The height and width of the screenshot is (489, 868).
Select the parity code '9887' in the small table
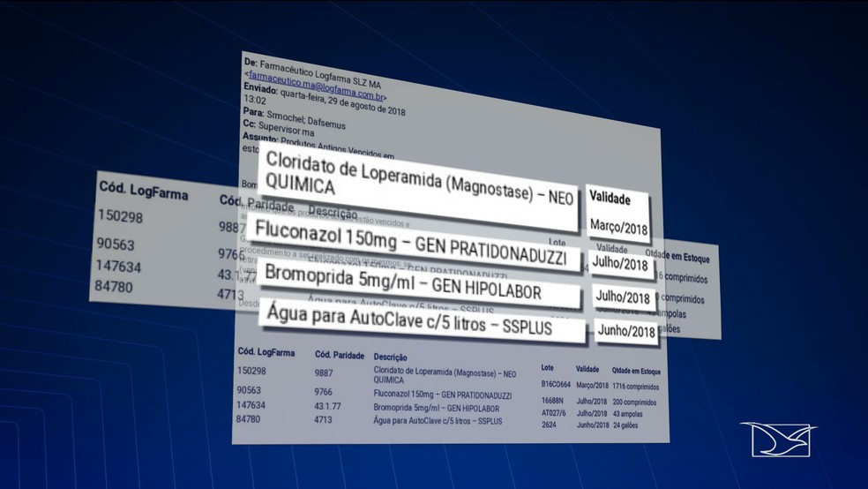click(324, 373)
